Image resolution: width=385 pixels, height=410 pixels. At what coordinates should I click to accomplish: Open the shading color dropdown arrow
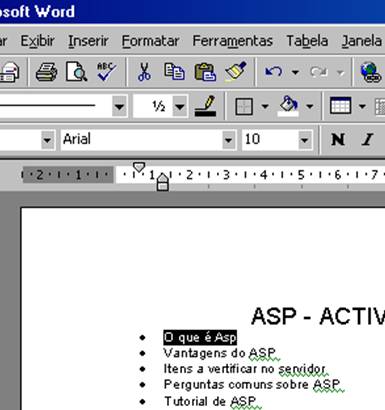tap(310, 107)
